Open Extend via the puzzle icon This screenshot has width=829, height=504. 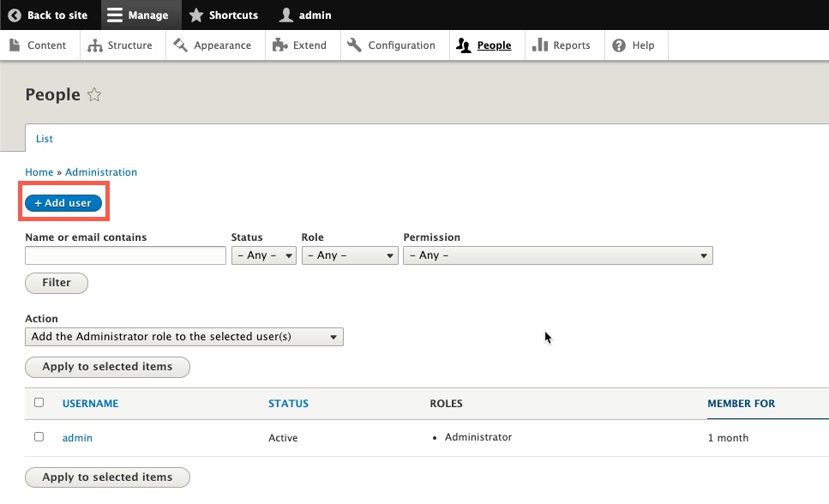click(x=279, y=45)
